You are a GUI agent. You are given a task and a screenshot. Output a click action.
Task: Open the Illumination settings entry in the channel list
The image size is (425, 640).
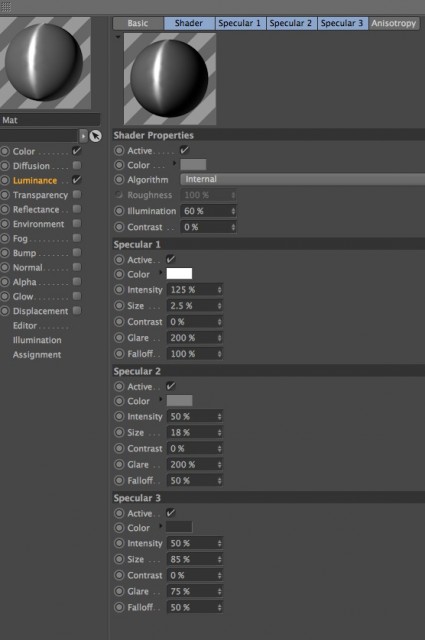pos(37,340)
